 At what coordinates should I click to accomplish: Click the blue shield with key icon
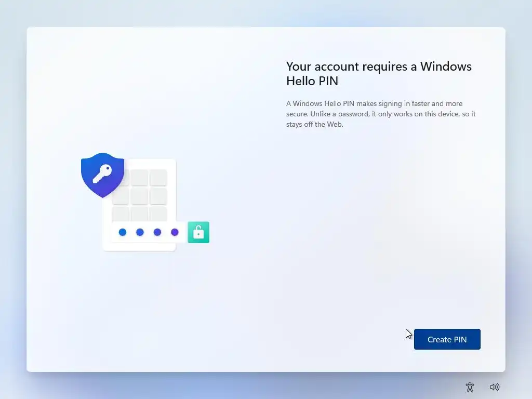point(102,175)
